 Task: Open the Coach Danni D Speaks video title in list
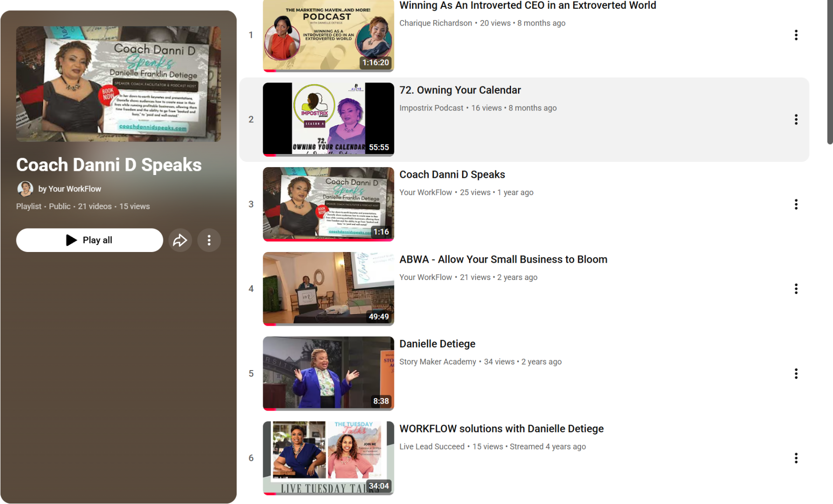452,175
